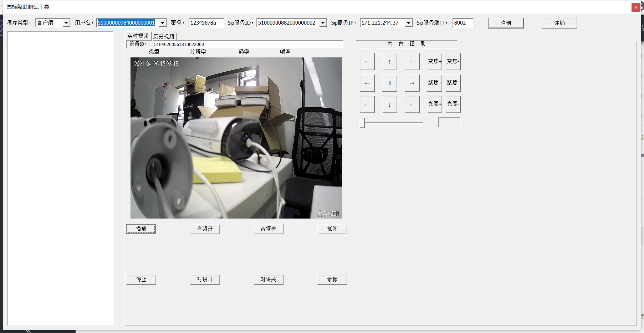Viewport: 644px width, 333px height.
Task: Close the 国标级联测试工具 window
Action: click(x=636, y=7)
